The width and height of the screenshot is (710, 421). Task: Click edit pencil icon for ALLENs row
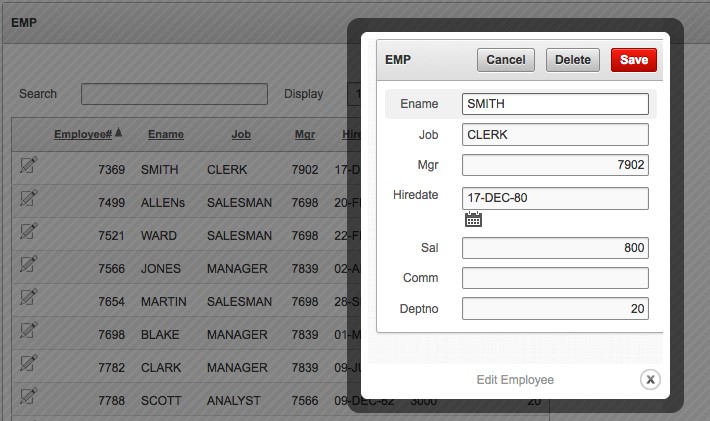click(28, 199)
